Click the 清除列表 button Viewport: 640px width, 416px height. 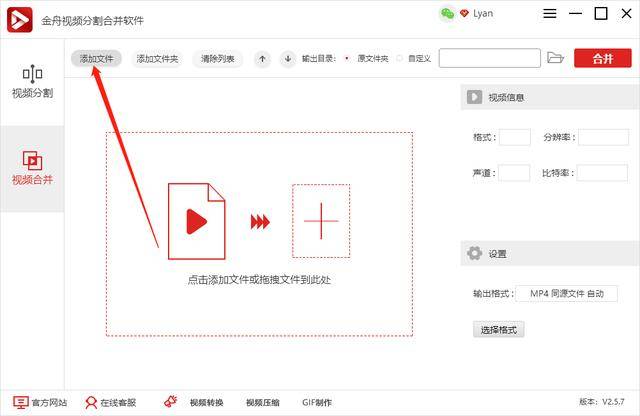click(x=218, y=59)
